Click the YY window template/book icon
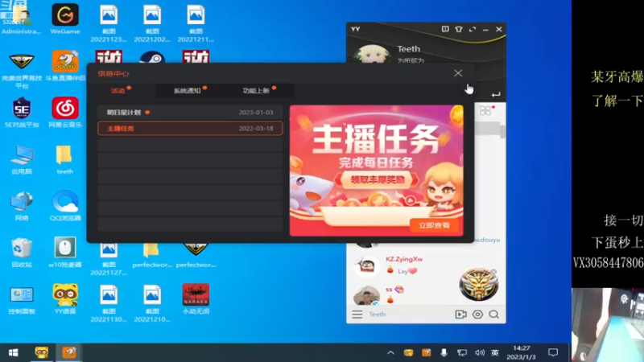The width and height of the screenshot is (644, 362). pyautogui.click(x=445, y=29)
